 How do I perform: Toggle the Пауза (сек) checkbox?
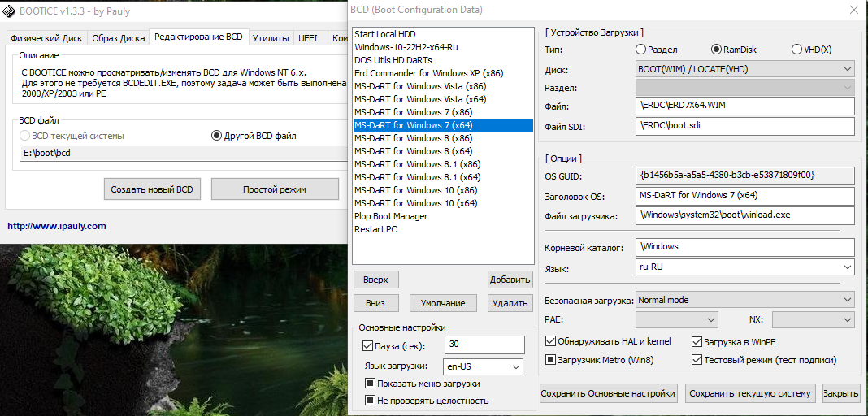coord(368,346)
